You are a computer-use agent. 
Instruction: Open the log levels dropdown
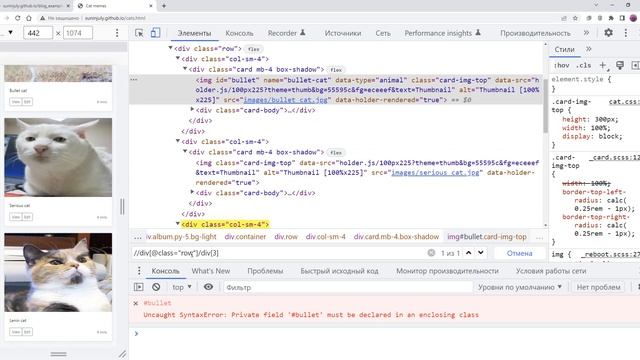(520, 287)
